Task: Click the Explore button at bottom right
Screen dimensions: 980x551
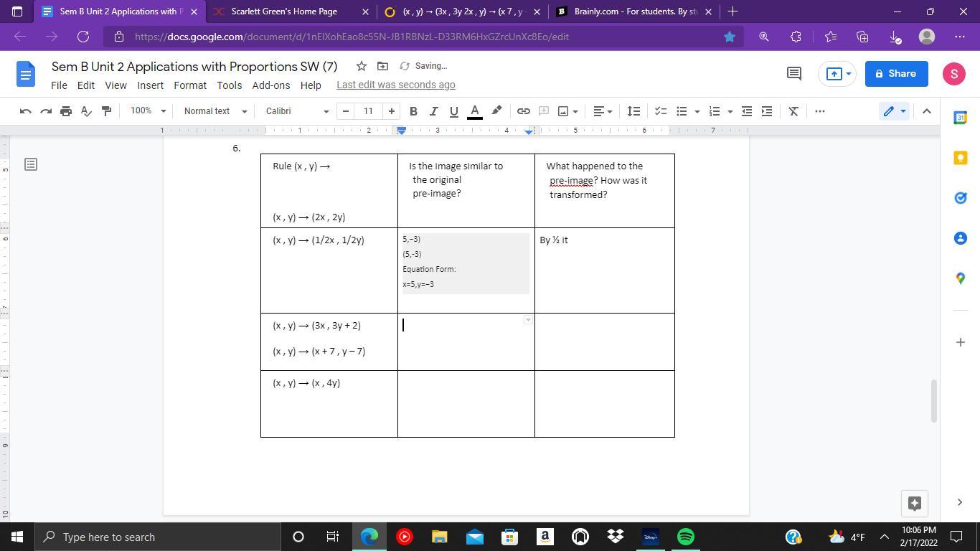Action: click(915, 503)
